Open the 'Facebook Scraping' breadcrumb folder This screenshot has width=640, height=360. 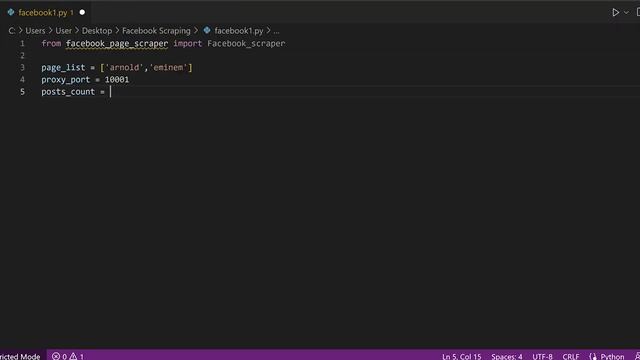156,31
